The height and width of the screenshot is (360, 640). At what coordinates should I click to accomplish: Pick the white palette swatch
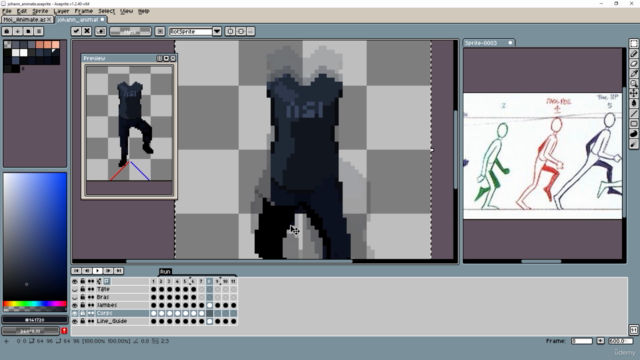coord(23,53)
